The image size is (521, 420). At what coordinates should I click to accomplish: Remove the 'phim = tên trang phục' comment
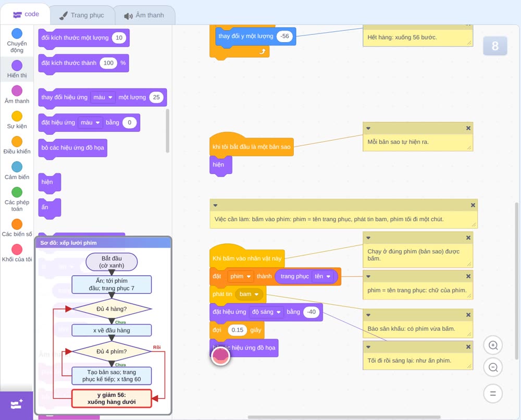(x=468, y=276)
